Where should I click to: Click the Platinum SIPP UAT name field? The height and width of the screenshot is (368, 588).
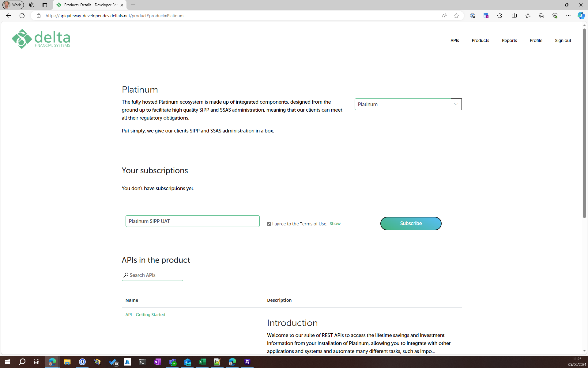[192, 221]
